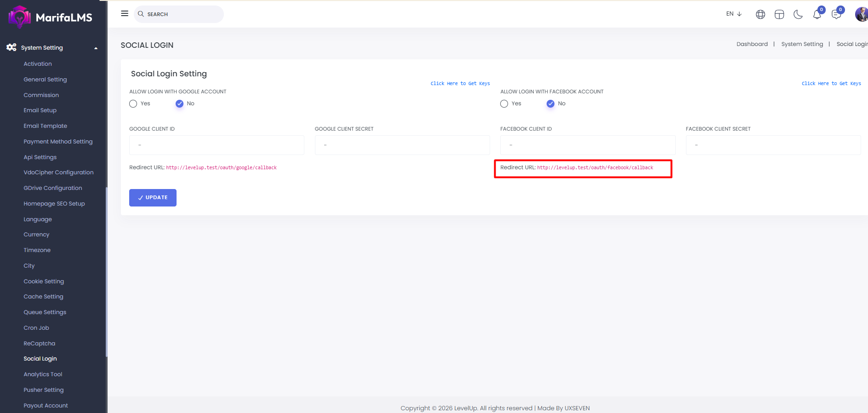Image resolution: width=868 pixels, height=413 pixels.
Task: Click Google's 'Click Here to Get Keys' link
Action: [460, 84]
